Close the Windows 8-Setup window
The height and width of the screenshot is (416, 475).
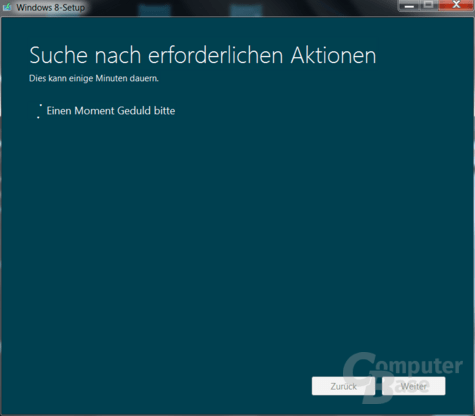tap(456, 5)
